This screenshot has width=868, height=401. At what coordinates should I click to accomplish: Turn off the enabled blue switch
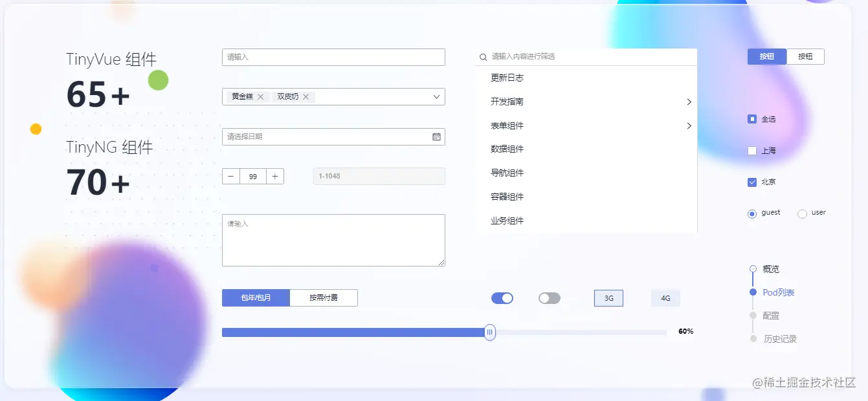(x=502, y=298)
